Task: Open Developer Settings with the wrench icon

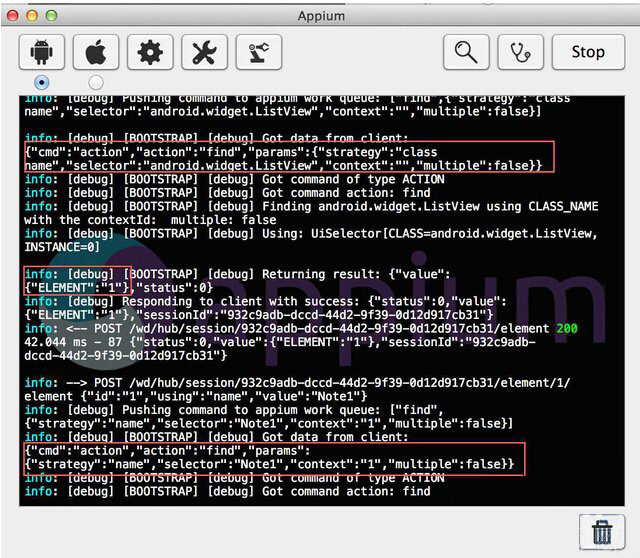Action: point(204,52)
